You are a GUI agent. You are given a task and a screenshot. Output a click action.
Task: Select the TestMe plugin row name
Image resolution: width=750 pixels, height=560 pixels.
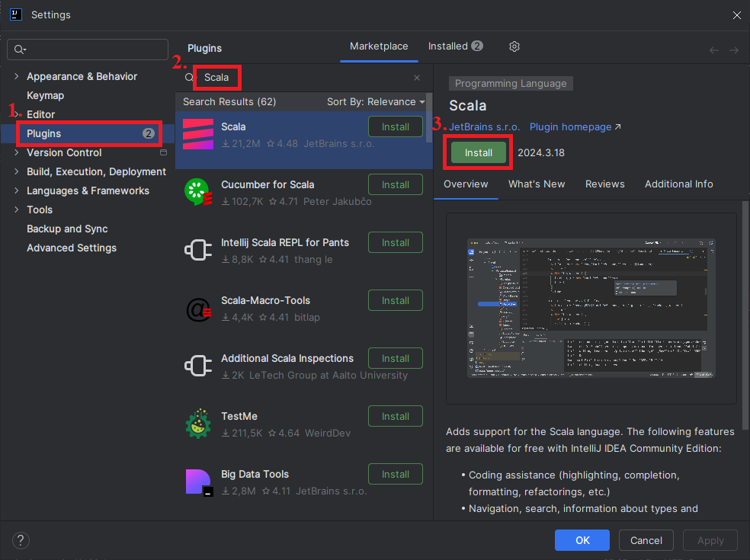pyautogui.click(x=239, y=416)
